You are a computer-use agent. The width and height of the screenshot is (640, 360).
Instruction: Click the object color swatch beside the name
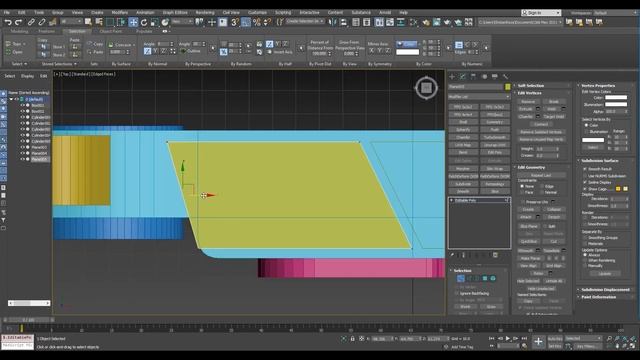(x=507, y=87)
